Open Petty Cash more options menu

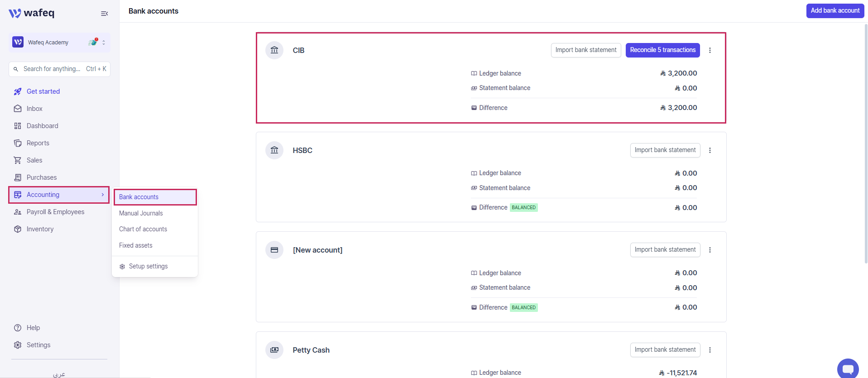710,350
